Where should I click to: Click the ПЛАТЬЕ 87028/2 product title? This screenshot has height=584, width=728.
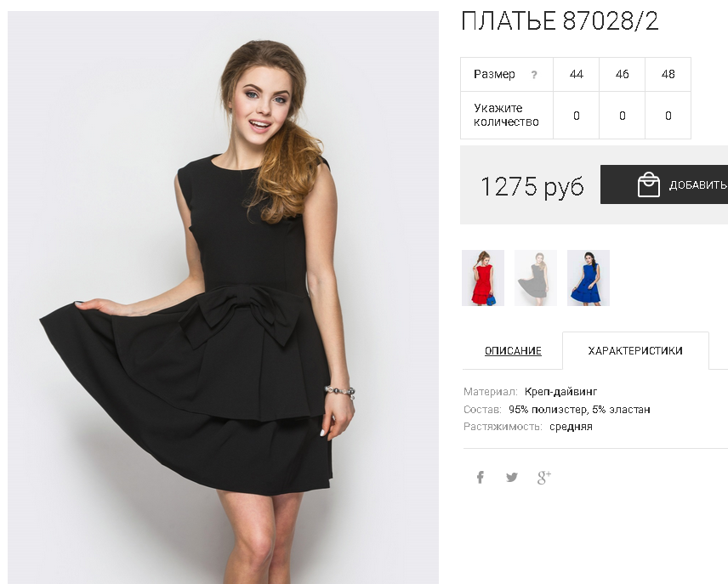click(560, 21)
